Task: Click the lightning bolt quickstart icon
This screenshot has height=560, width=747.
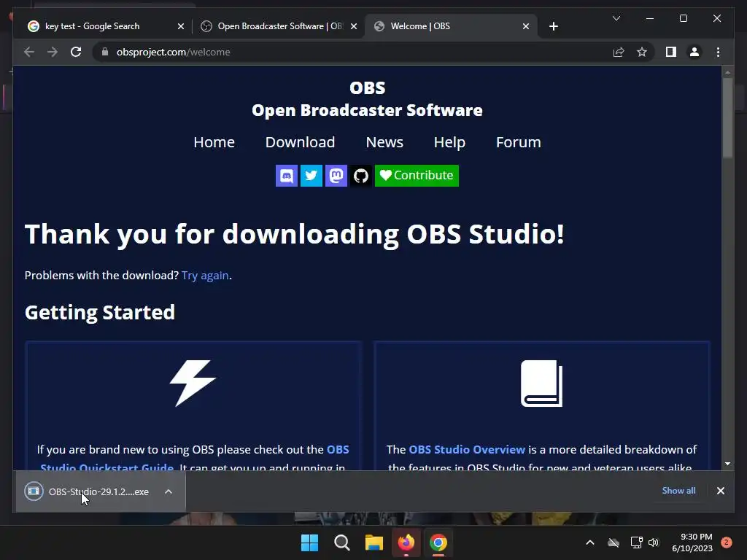Action: click(193, 383)
